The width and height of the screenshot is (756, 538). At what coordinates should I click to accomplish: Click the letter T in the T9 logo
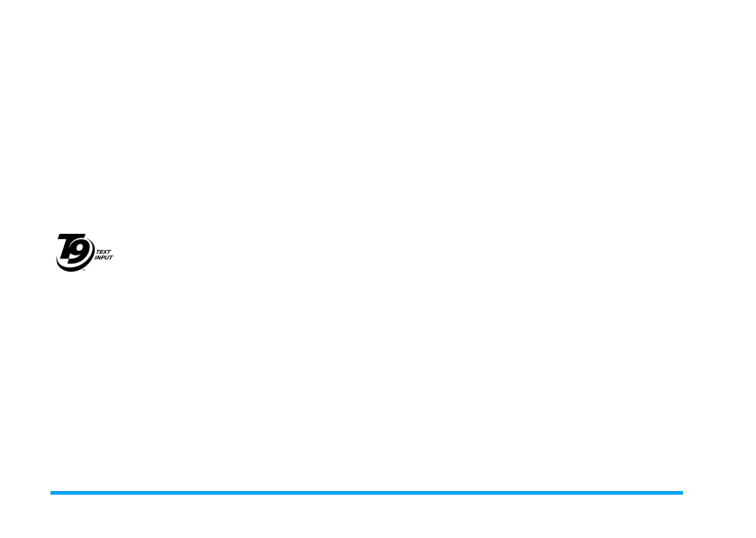(x=66, y=246)
